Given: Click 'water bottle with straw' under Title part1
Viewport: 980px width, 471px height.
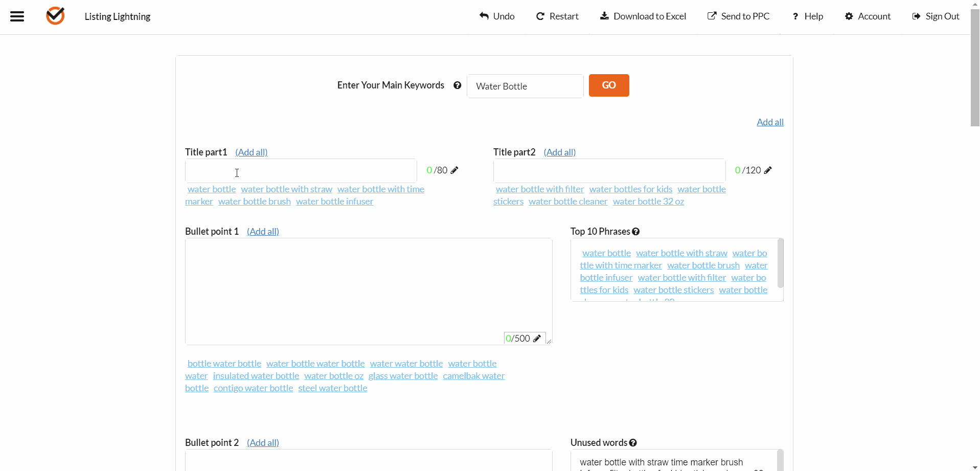Looking at the screenshot, I should click(x=287, y=189).
